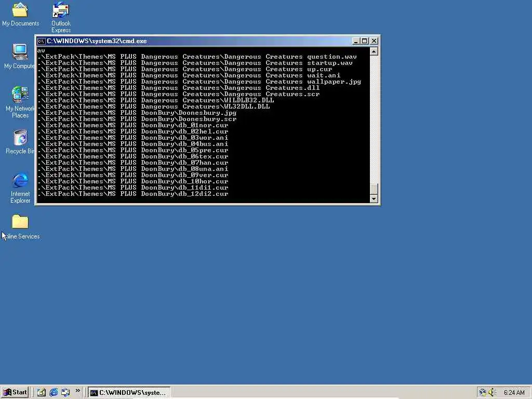The height and width of the screenshot is (399, 532).
Task: Select the My Documents desktop icon
Action: point(20,14)
